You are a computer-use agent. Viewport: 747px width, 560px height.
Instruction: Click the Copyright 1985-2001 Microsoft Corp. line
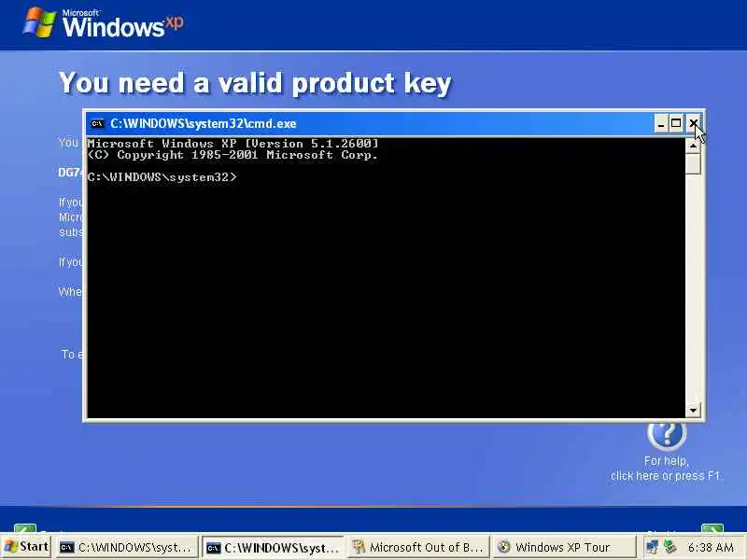tap(233, 155)
